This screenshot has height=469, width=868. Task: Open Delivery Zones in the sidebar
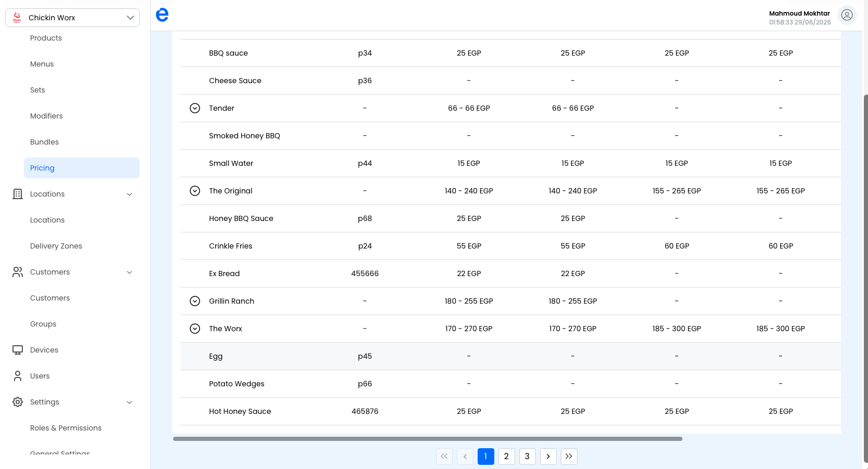pyautogui.click(x=56, y=246)
